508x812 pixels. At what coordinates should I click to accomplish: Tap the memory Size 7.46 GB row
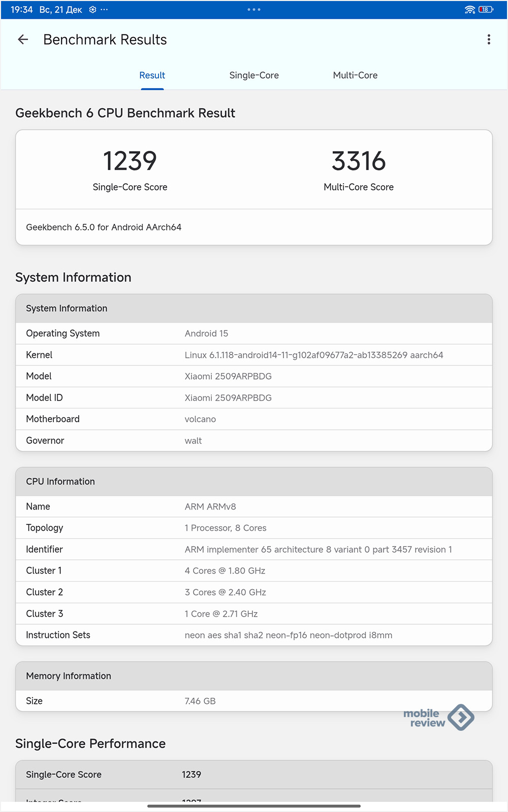(x=254, y=701)
